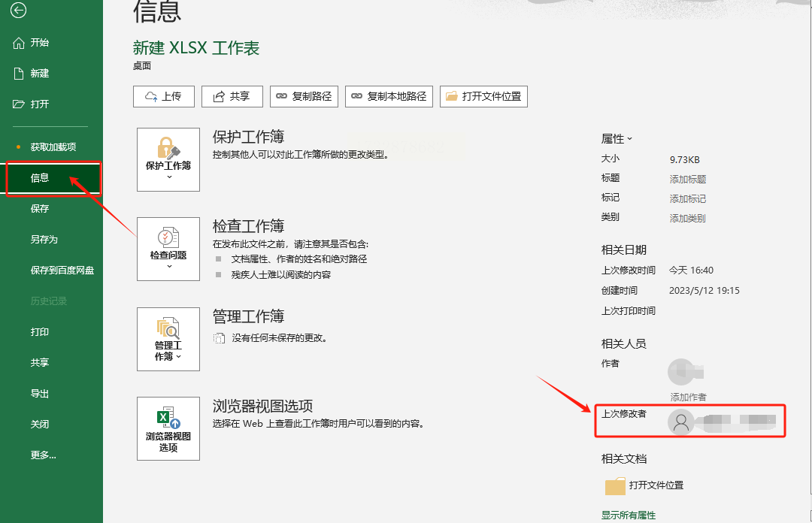Click the 显示所有属性 link
This screenshot has width=812, height=523.
coord(628,515)
